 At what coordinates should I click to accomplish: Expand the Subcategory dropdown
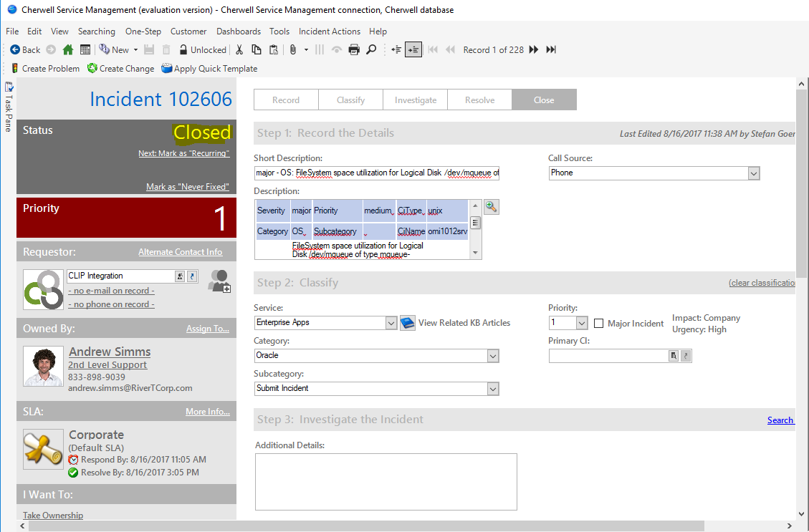[493, 390]
